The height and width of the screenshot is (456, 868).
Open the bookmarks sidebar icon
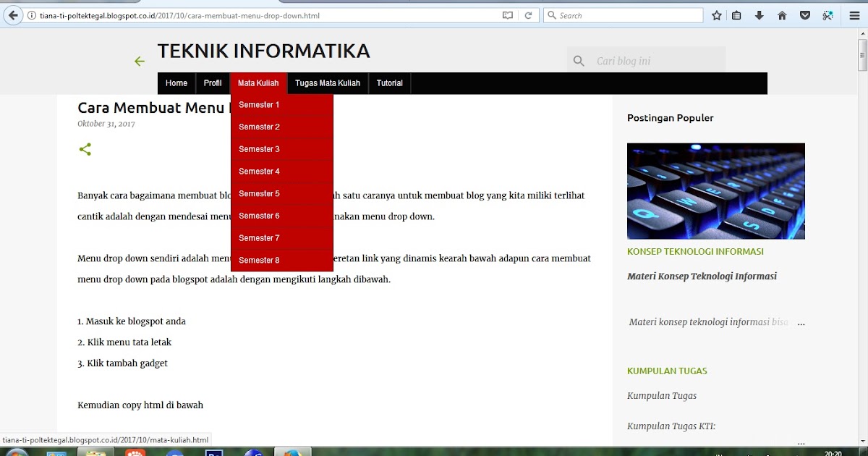click(736, 14)
